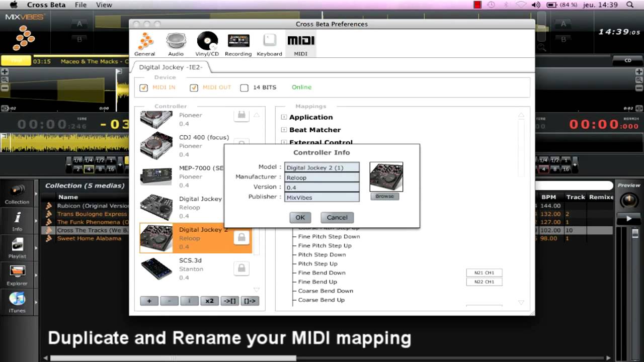Open the View menu
Screen dimensions: 644x362
[104, 5]
